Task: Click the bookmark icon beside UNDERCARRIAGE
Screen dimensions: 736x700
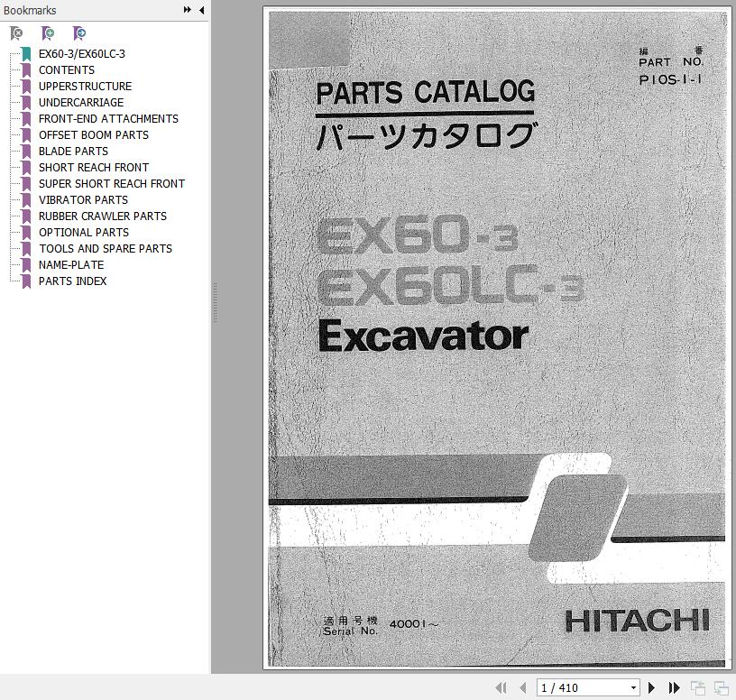Action: pyautogui.click(x=26, y=103)
